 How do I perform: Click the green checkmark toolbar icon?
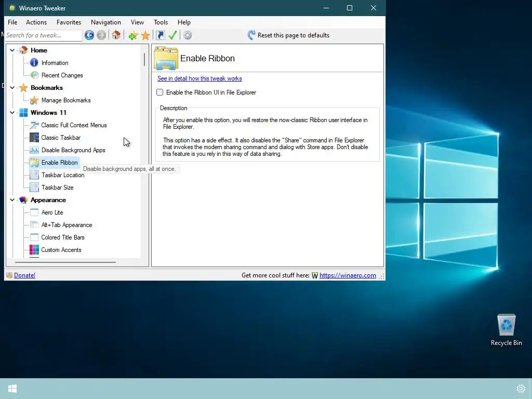point(172,35)
